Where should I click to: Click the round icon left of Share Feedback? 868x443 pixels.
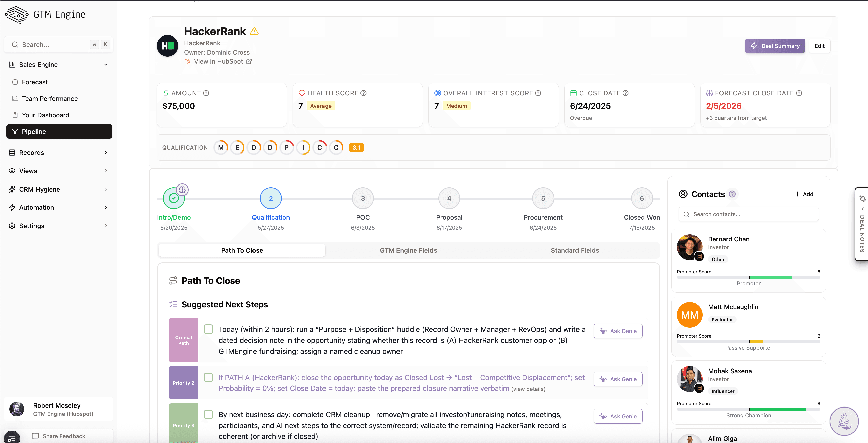[x=12, y=438]
